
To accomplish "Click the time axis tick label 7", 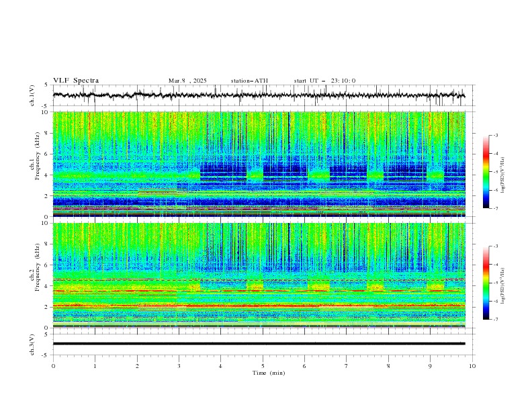I will pyautogui.click(x=347, y=366).
